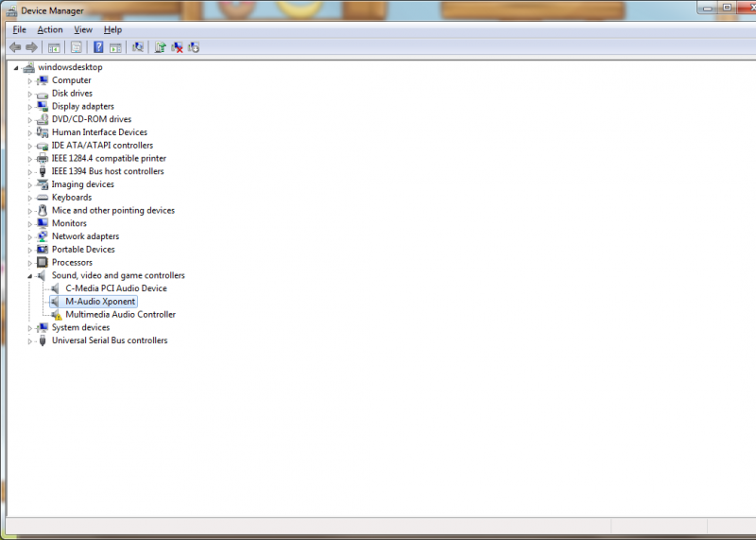Viewport: 756px width, 540px height.
Task: Select the windowsdesktop label
Action: click(70, 67)
